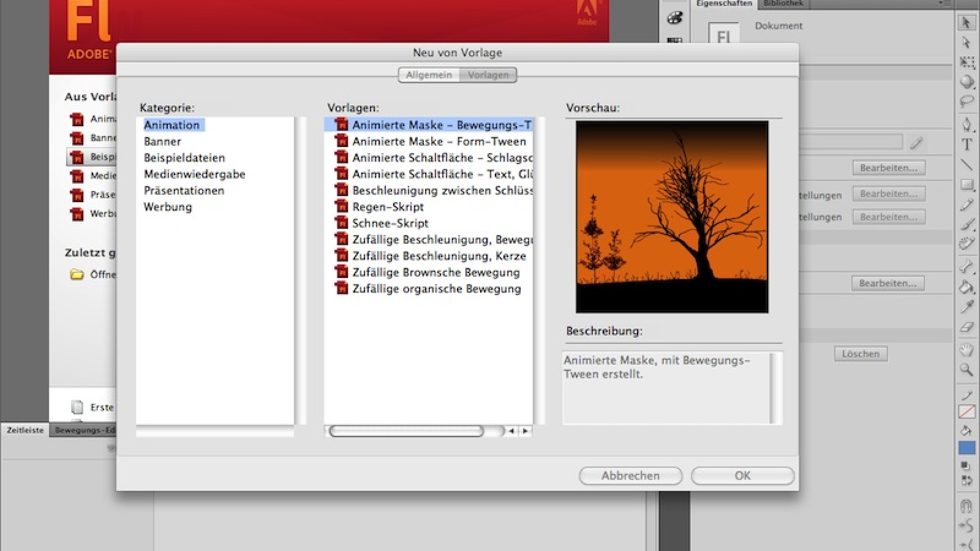The height and width of the screenshot is (551, 980).
Task: Select the Deco tool
Action: tap(967, 244)
